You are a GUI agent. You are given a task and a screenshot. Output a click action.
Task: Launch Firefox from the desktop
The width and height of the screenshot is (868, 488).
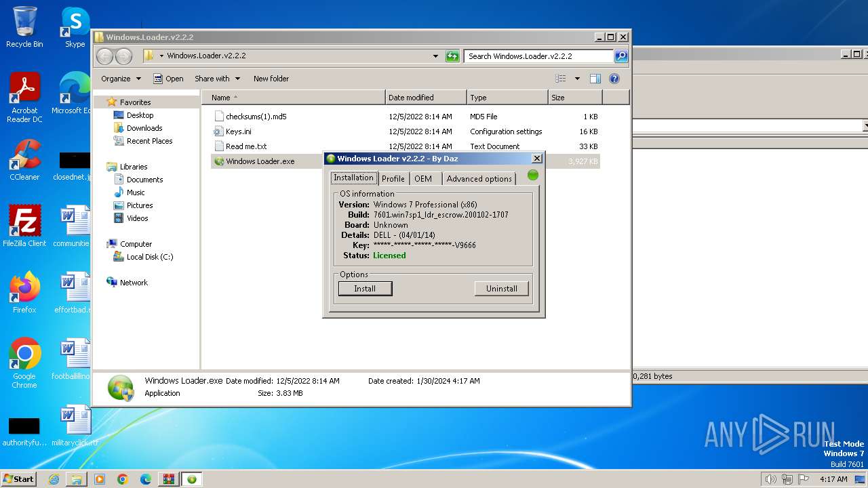click(x=24, y=293)
